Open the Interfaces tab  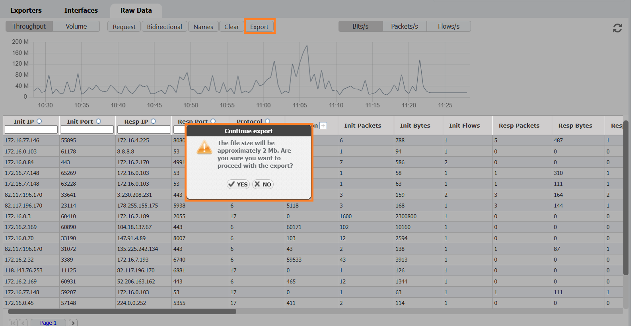(81, 10)
